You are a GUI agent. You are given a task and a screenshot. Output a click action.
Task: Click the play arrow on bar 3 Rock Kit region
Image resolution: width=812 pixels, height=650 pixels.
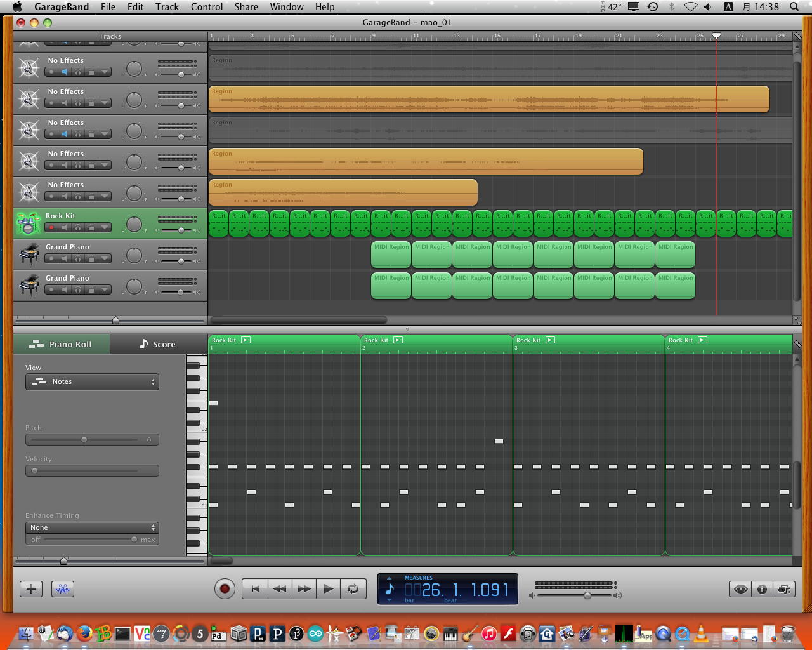click(550, 340)
